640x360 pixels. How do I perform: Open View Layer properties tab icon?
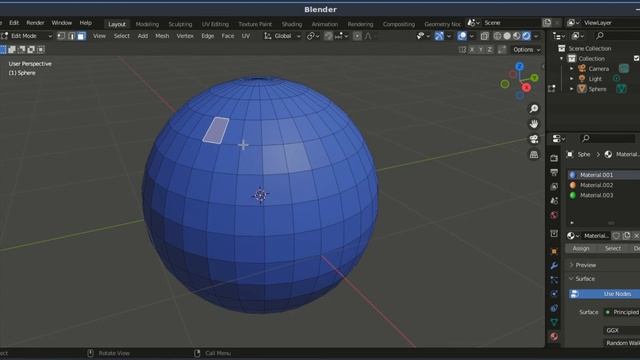(554, 187)
